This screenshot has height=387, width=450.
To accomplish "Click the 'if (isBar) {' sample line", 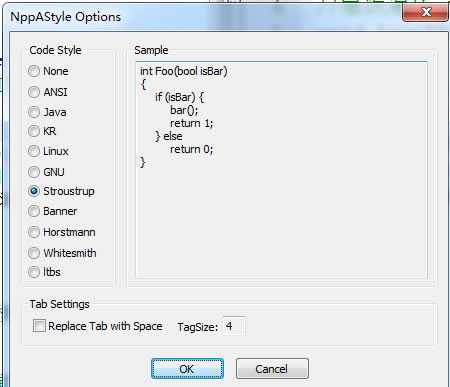I will pos(179,97).
